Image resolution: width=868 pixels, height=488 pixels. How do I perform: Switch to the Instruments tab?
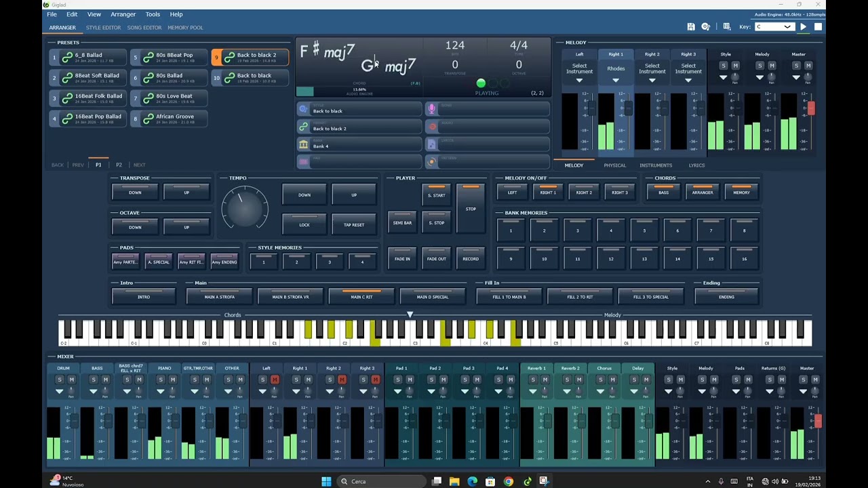(x=656, y=165)
